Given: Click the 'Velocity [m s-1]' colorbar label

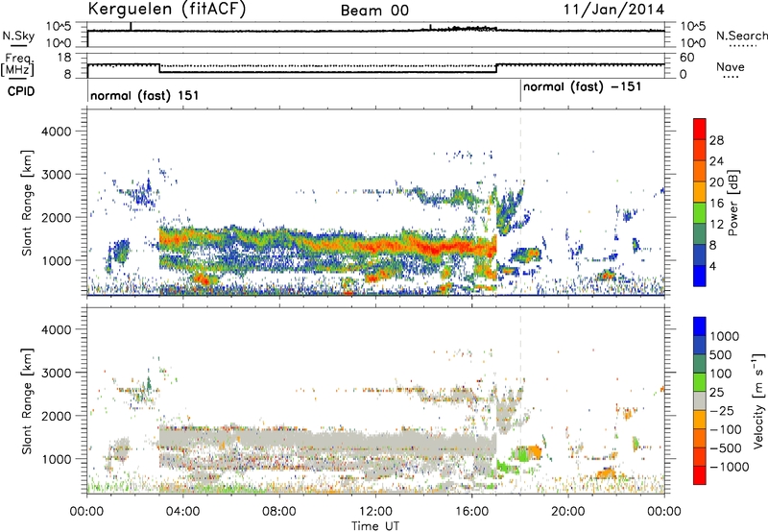Looking at the screenshot, I should (759, 400).
